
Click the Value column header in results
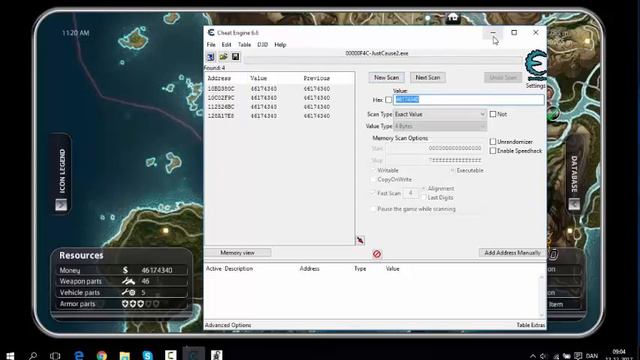(x=258, y=78)
